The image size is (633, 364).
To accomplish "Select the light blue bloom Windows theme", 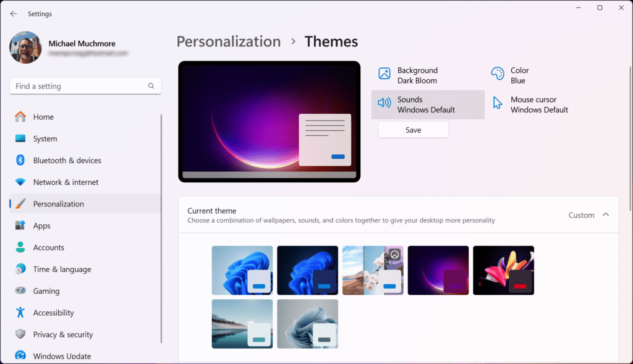I will click(x=242, y=271).
